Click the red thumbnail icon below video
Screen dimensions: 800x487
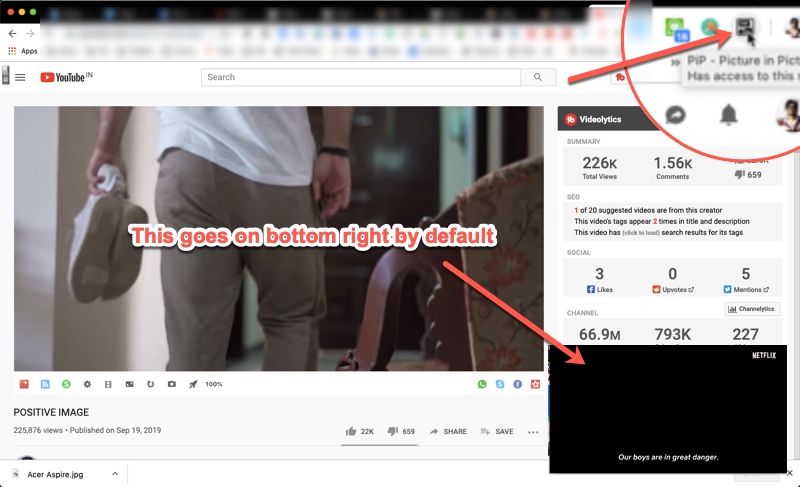click(24, 384)
